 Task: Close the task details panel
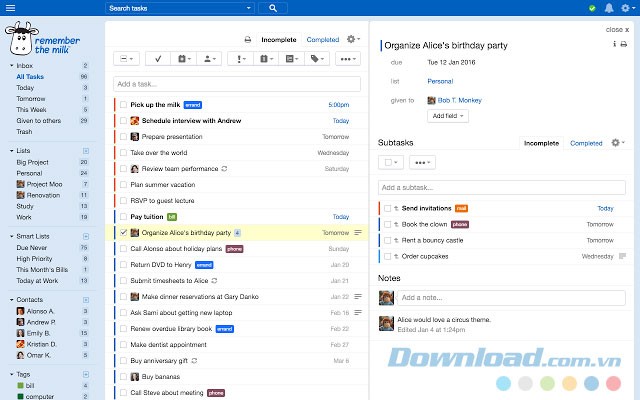coord(617,29)
